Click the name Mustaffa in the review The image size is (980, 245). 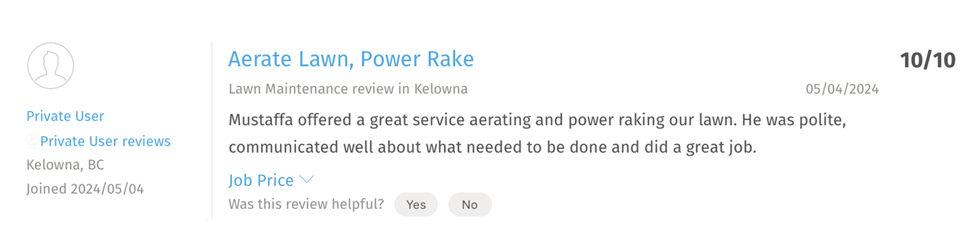[261, 120]
